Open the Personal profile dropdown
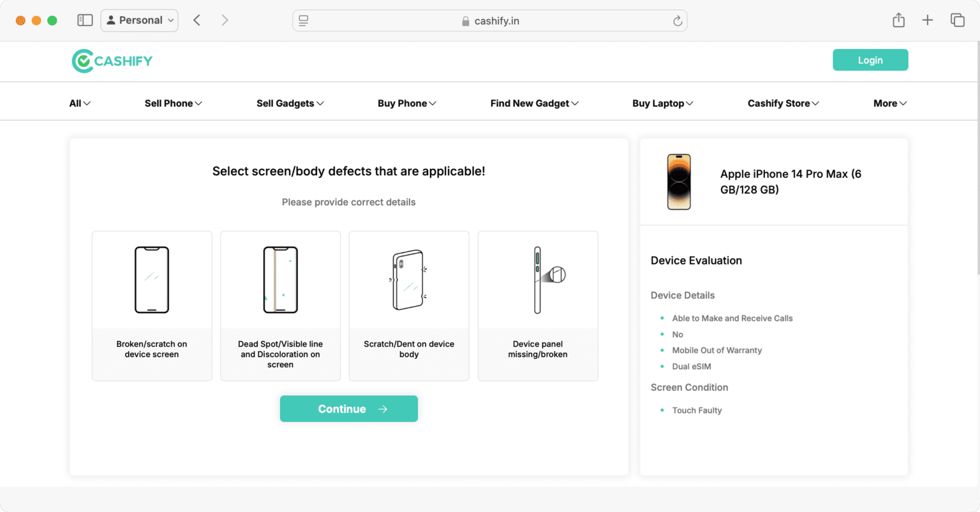The height and width of the screenshot is (512, 980). pyautogui.click(x=140, y=20)
